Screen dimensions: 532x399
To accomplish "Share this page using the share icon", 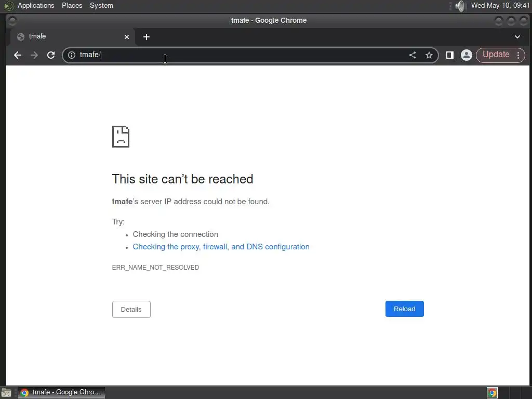I will pos(412,55).
